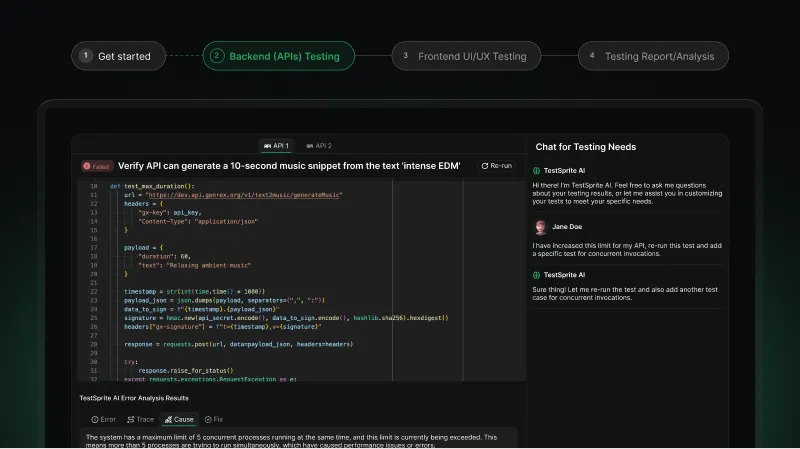Image resolution: width=800 pixels, height=449 pixels.
Task: Select the API 1 tab
Action: click(275, 146)
